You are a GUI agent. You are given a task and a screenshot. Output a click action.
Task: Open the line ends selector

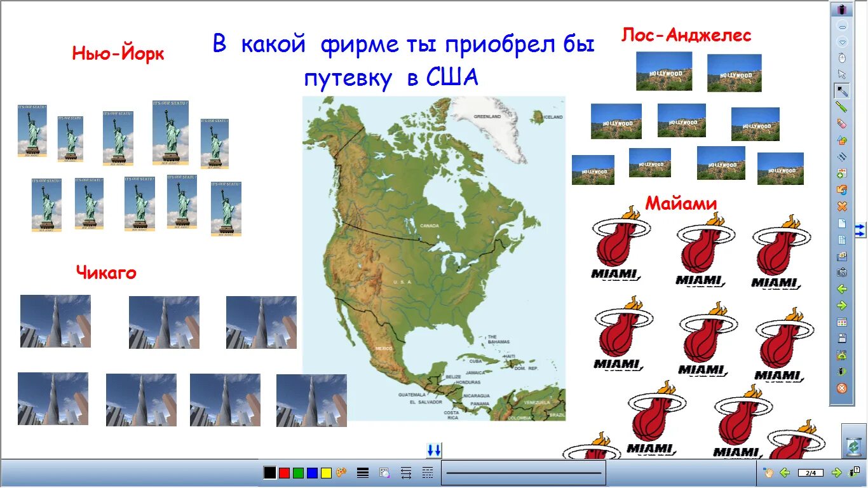point(406,473)
